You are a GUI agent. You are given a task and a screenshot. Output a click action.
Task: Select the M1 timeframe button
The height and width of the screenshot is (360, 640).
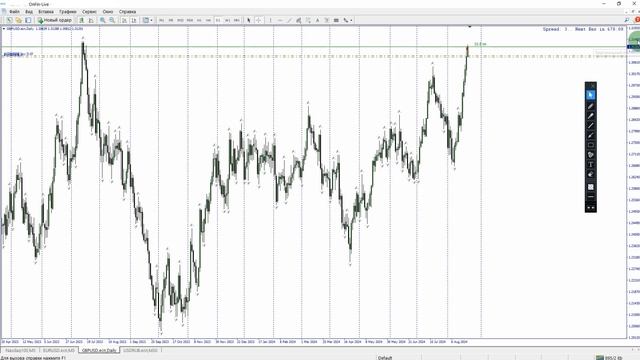click(161, 20)
